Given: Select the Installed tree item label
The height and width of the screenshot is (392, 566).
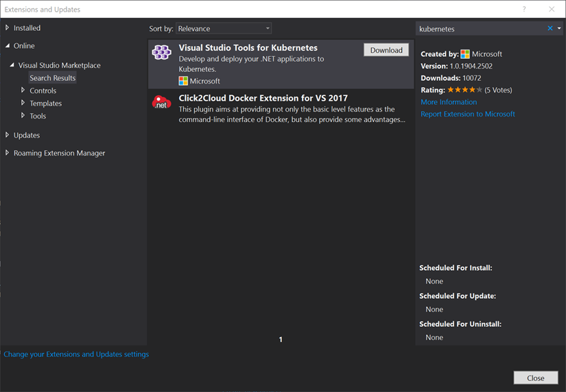Looking at the screenshot, I should (x=27, y=28).
